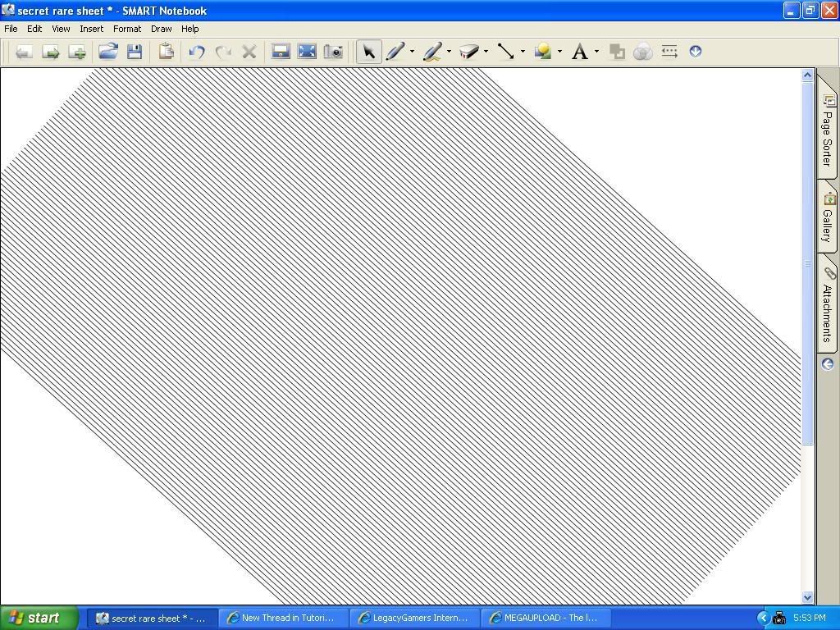The width and height of the screenshot is (840, 630).
Task: Select the Pen tool
Action: point(395,51)
